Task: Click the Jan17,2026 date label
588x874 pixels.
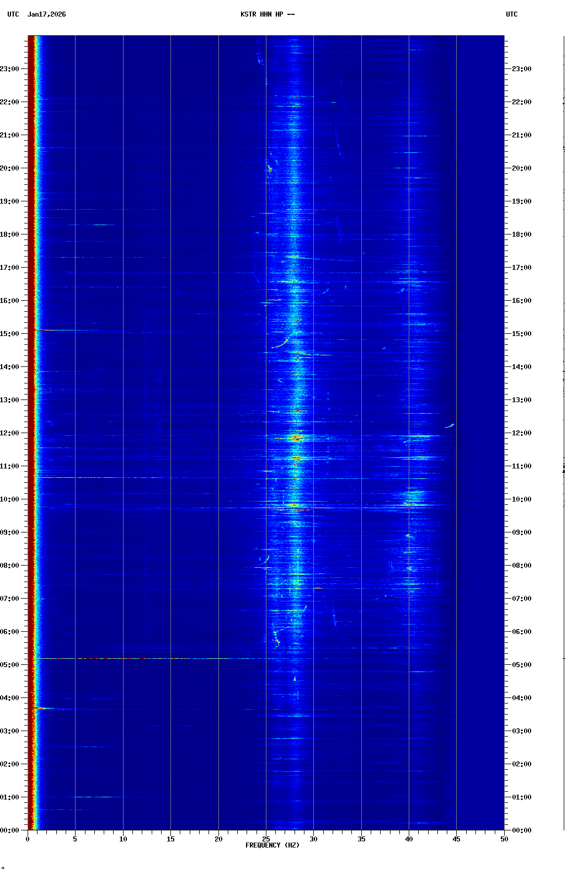Action: click(x=46, y=14)
